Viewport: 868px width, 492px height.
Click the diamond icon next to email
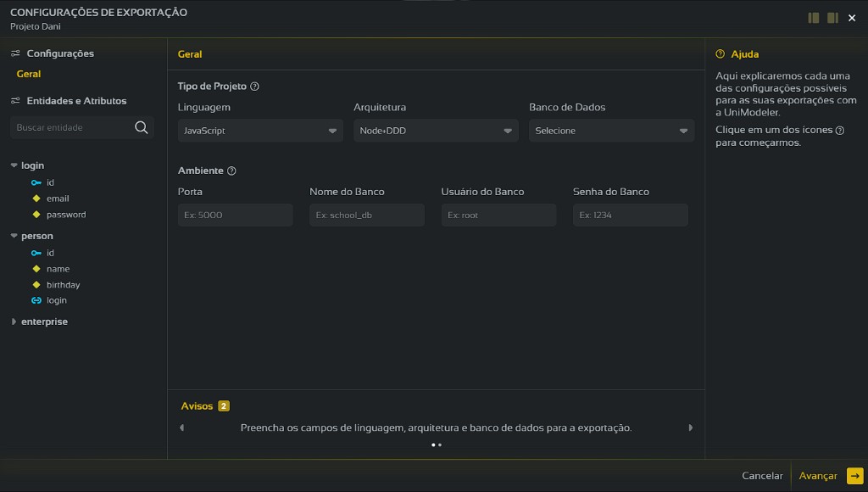36,198
